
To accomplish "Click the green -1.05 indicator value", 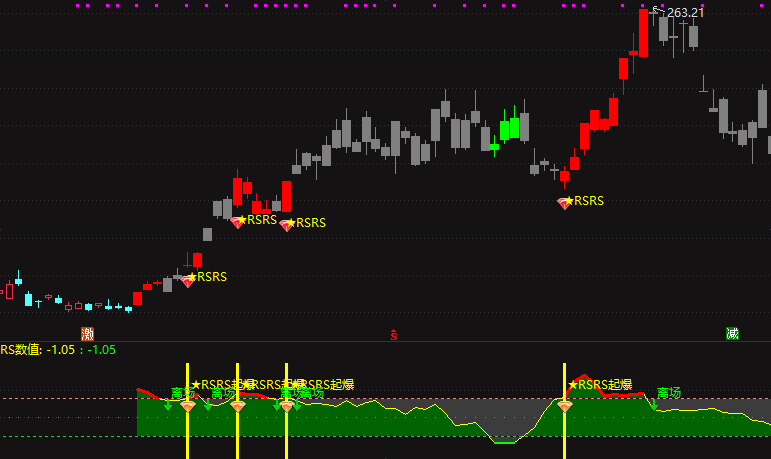I will [x=101, y=350].
